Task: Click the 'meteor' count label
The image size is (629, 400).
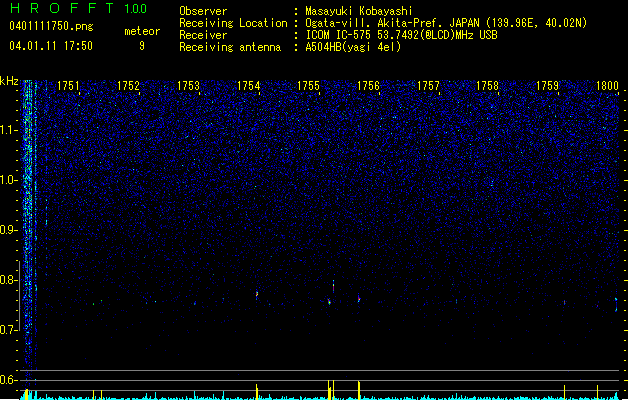Action: pos(142,31)
